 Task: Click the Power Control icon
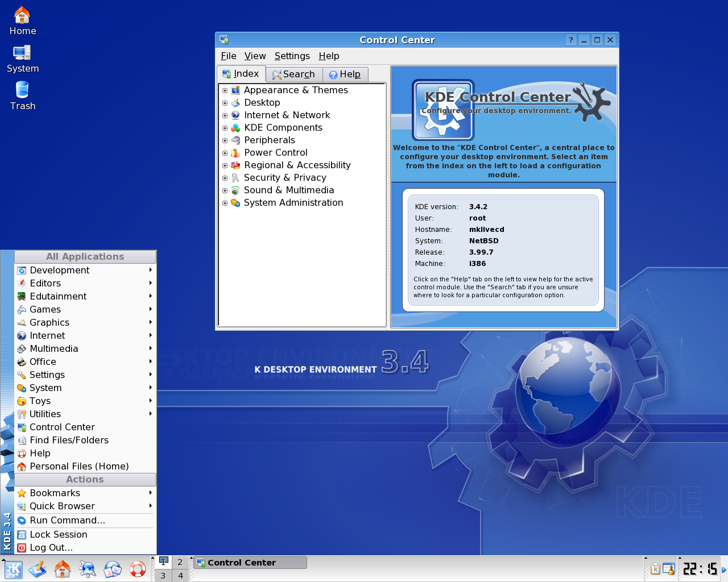pyautogui.click(x=235, y=152)
